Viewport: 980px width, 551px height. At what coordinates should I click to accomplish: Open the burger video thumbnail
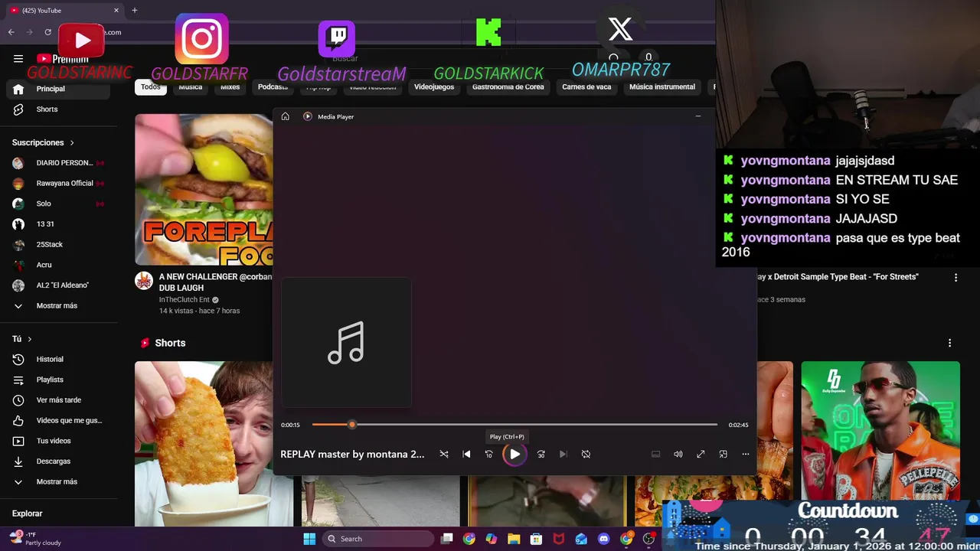click(x=204, y=190)
